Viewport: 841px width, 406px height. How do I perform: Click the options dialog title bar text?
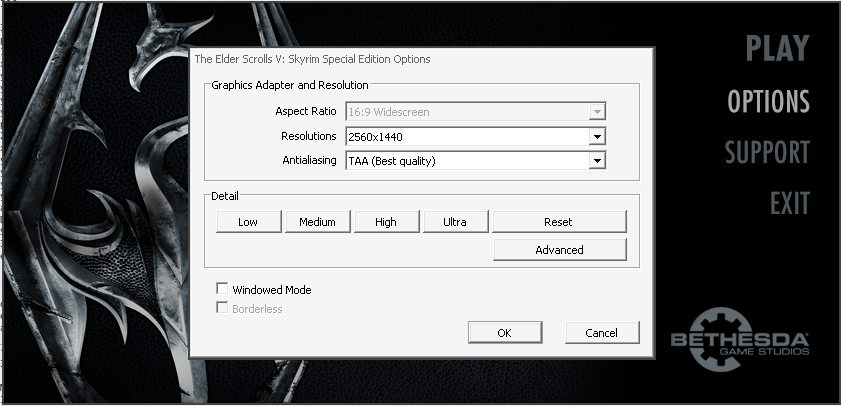tap(312, 59)
